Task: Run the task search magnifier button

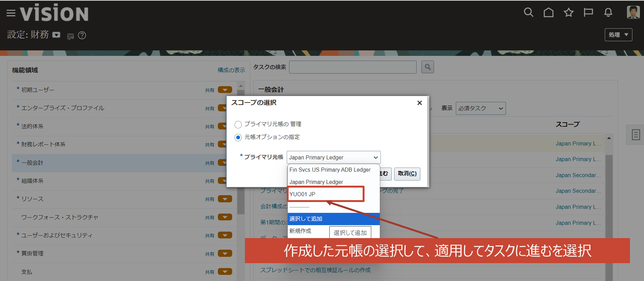Action: click(x=428, y=67)
